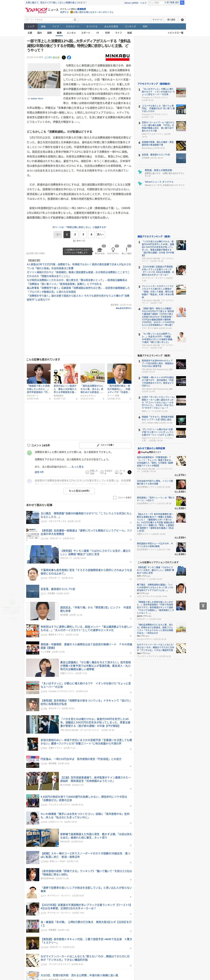Click 前へ previous page button

point(58,234)
